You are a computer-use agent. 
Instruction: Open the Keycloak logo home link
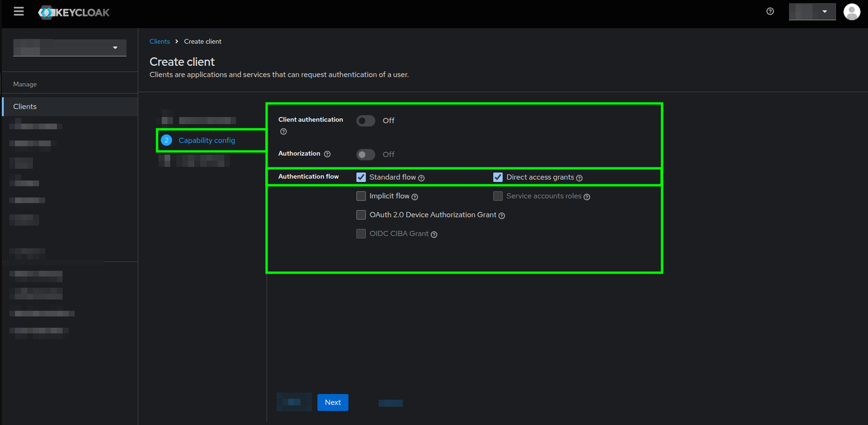click(x=74, y=11)
